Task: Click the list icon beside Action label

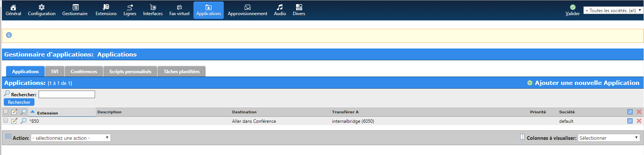Action: pos(8,136)
